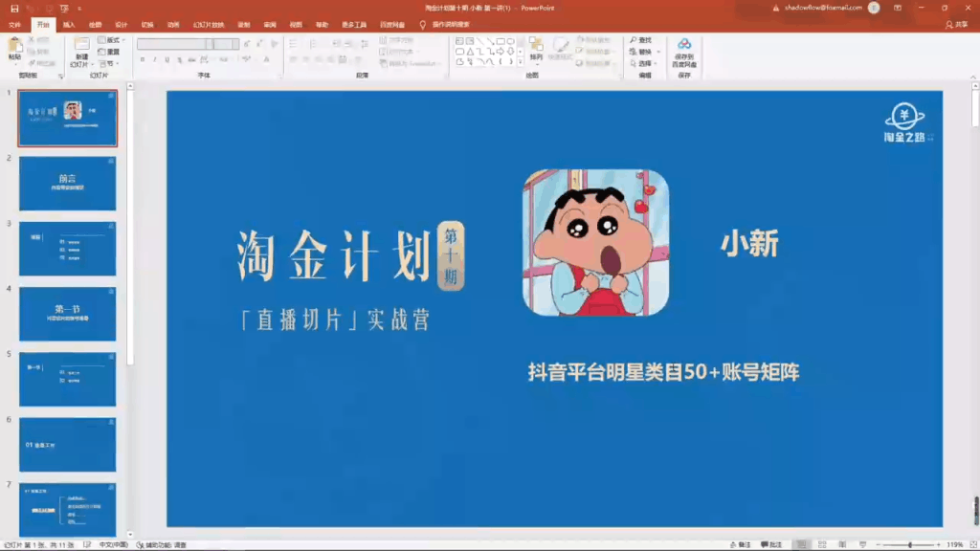This screenshot has height=551, width=980.
Task: Open the Customize Quick Access Toolbar dropdown
Action: pos(79,8)
